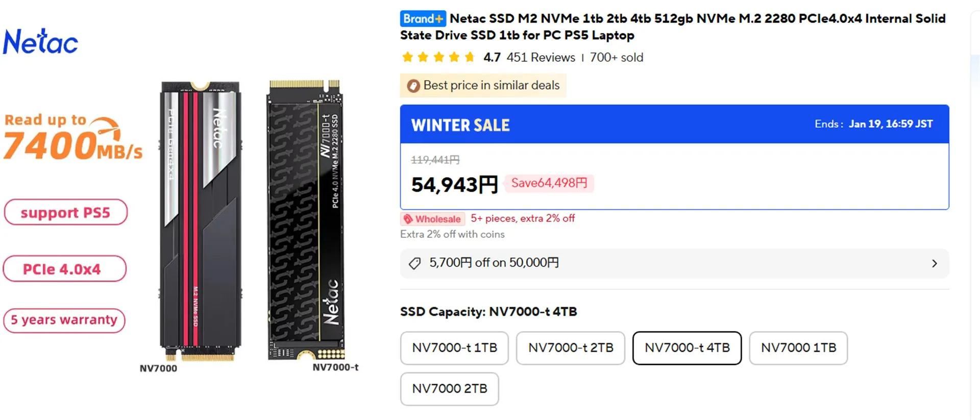This screenshot has width=980, height=420.
Task: Open the 5,700円 off coupon row
Action: 674,263
